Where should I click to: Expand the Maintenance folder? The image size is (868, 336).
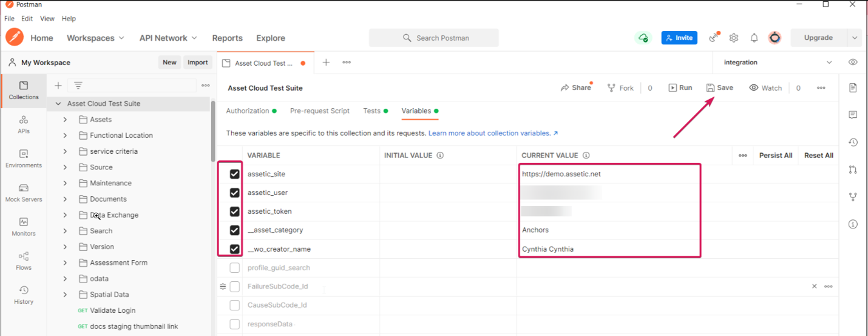coord(65,183)
